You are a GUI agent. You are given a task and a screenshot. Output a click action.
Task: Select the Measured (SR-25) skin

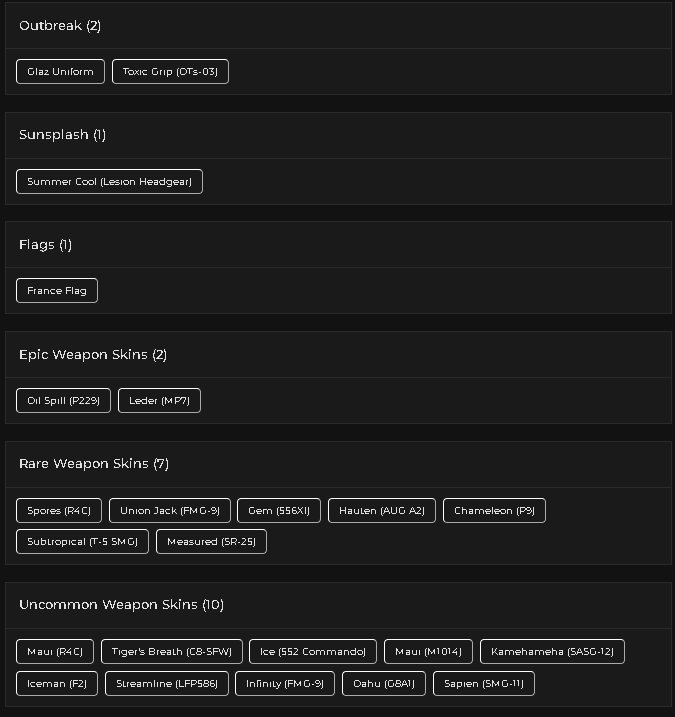(x=211, y=542)
